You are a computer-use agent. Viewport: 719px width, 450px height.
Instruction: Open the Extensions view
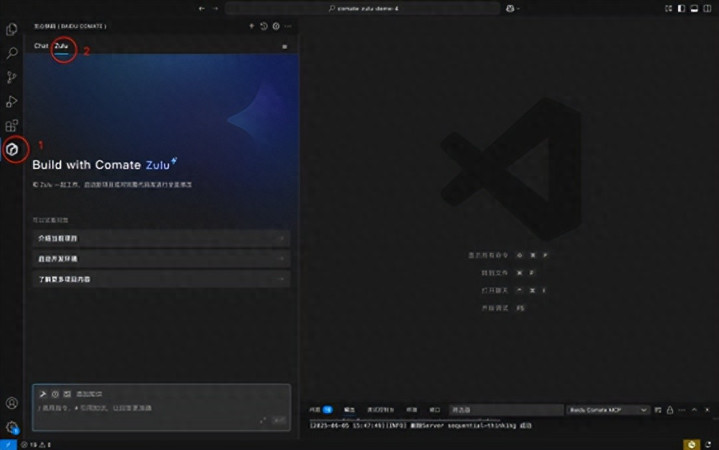12,125
